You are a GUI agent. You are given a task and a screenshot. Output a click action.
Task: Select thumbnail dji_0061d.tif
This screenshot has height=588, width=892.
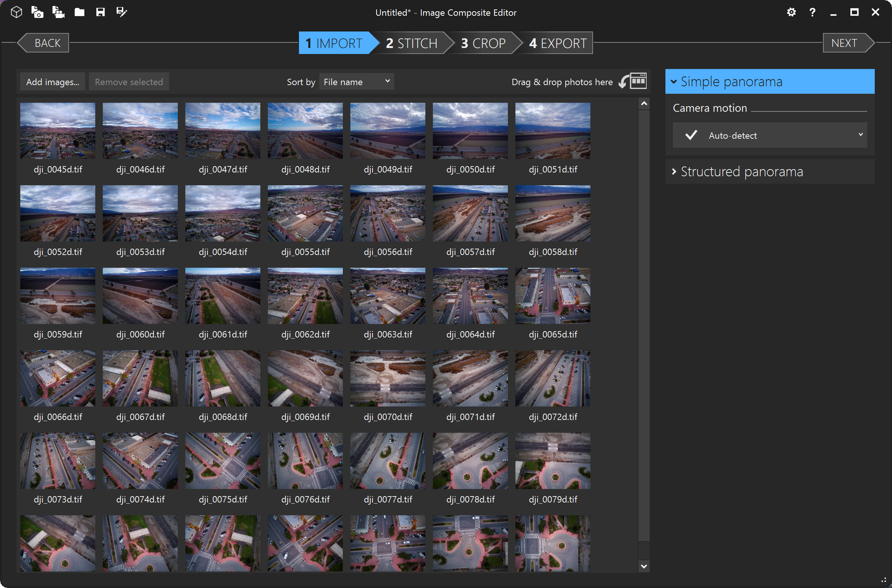point(223,296)
